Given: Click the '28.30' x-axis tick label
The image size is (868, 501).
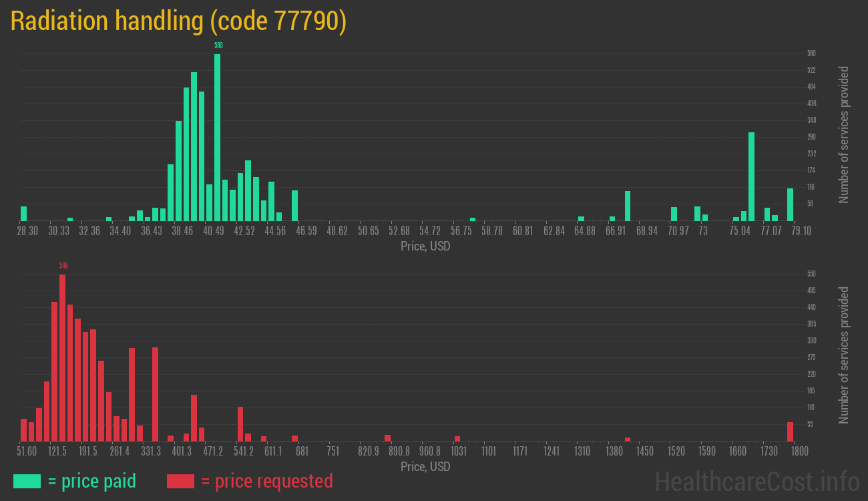Looking at the screenshot, I should pyautogui.click(x=27, y=231).
